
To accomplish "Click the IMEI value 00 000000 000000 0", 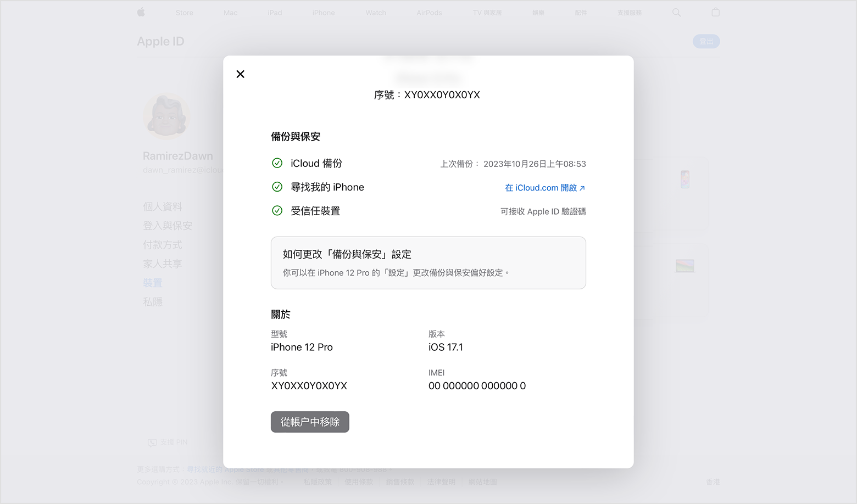I will click(x=477, y=386).
